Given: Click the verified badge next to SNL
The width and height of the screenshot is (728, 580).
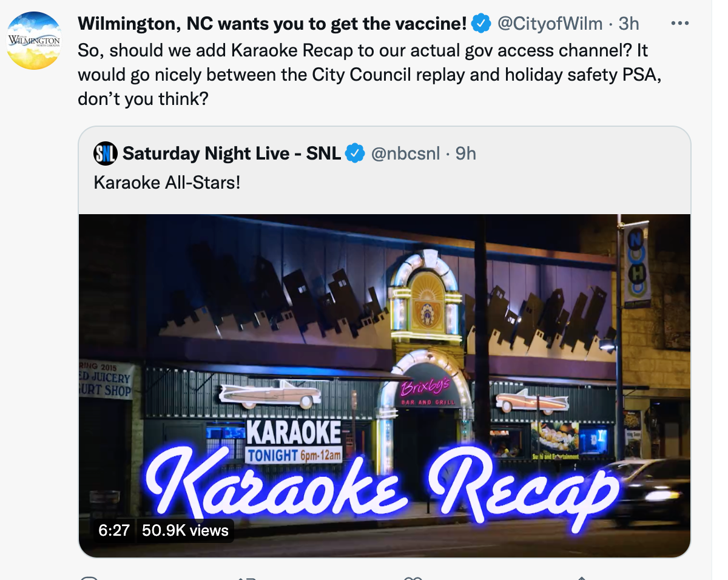Looking at the screenshot, I should [x=354, y=153].
